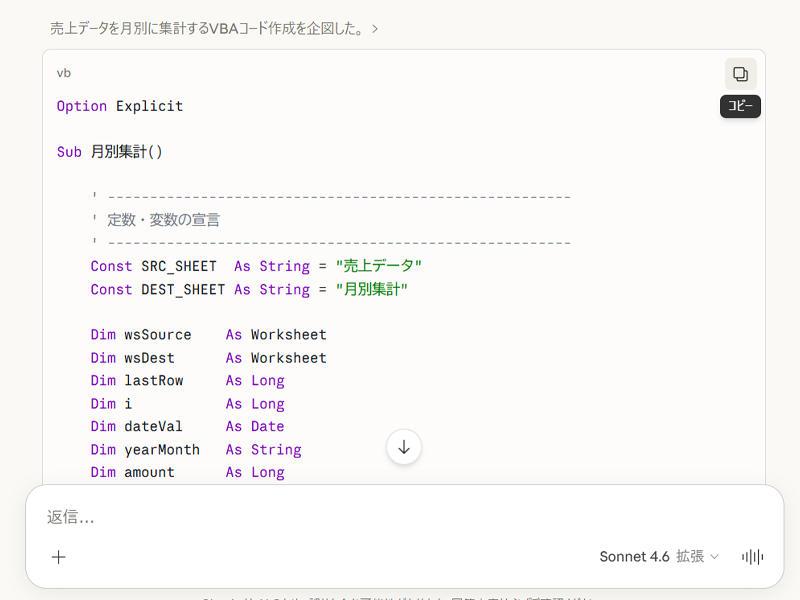The height and width of the screenshot is (600, 800).
Task: Click the lastRow variable name
Action: [154, 381]
